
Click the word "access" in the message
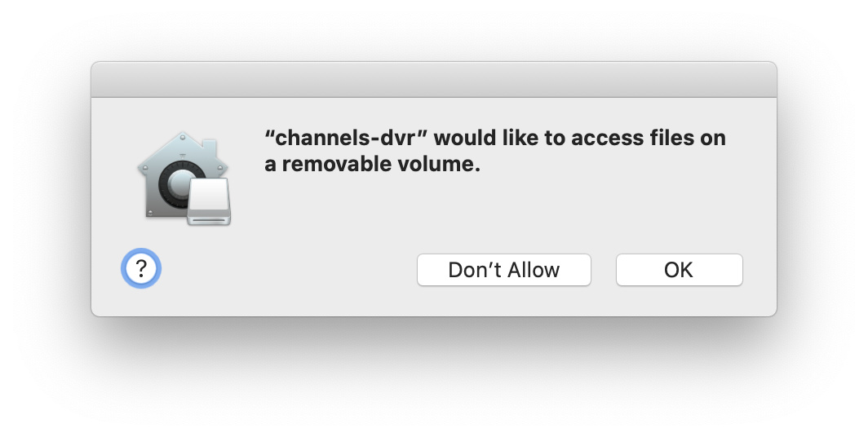click(x=603, y=138)
